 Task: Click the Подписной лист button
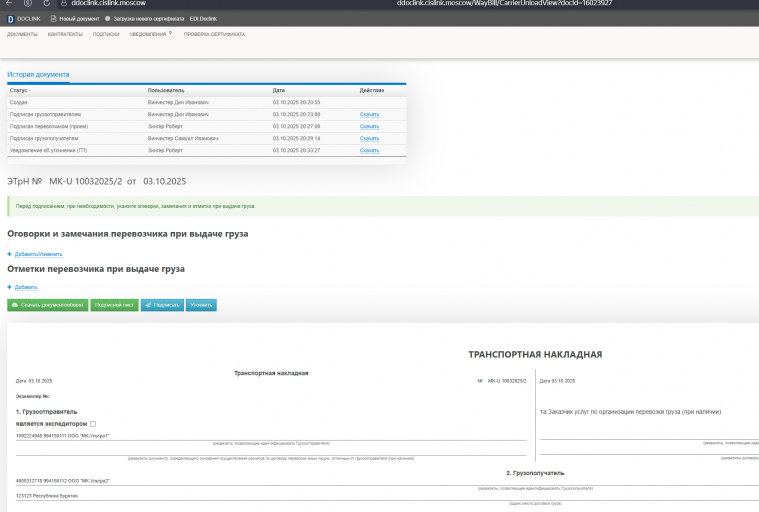114,305
